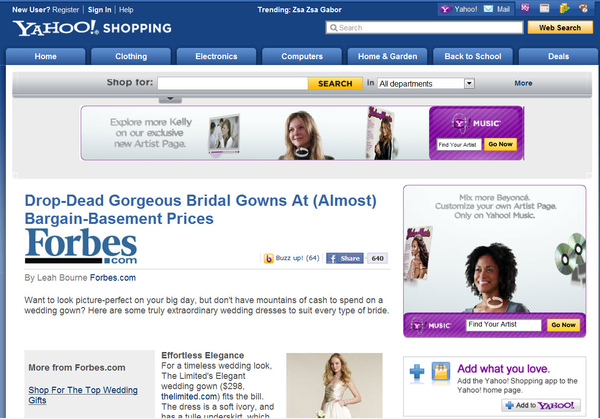This screenshot has height=419, width=600.
Task: Click the More link in shop bar
Action: pyautogui.click(x=523, y=83)
